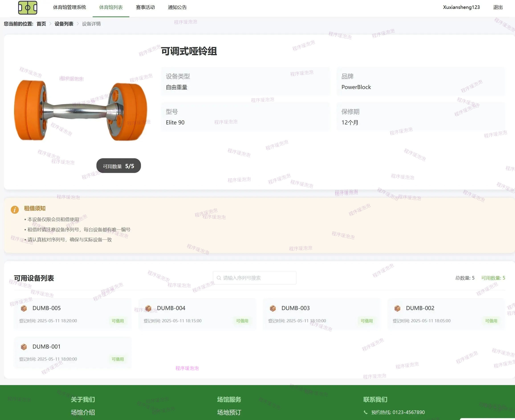The image size is (515, 420).
Task: Go back to 设备列表 breadcrumb
Action: pos(64,24)
